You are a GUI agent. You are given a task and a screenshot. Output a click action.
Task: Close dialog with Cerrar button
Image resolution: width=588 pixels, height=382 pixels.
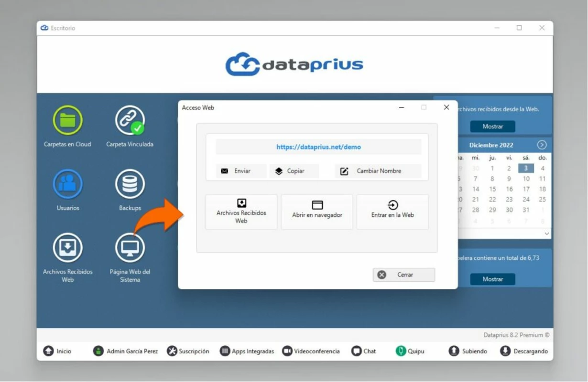[404, 275]
